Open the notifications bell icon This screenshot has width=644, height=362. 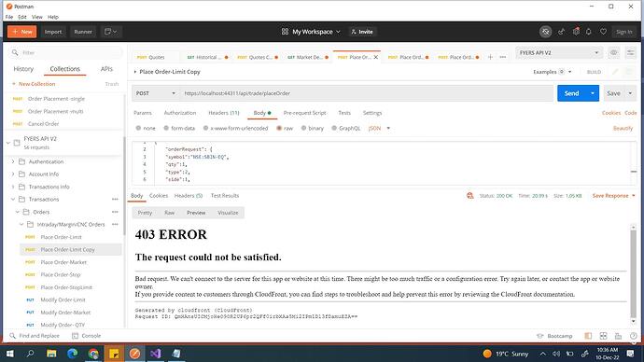pyautogui.click(x=589, y=32)
